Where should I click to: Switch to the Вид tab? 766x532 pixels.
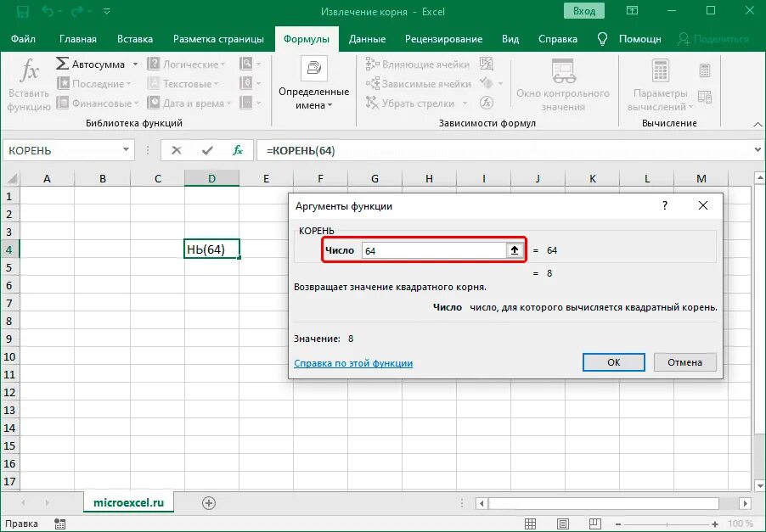coord(510,38)
